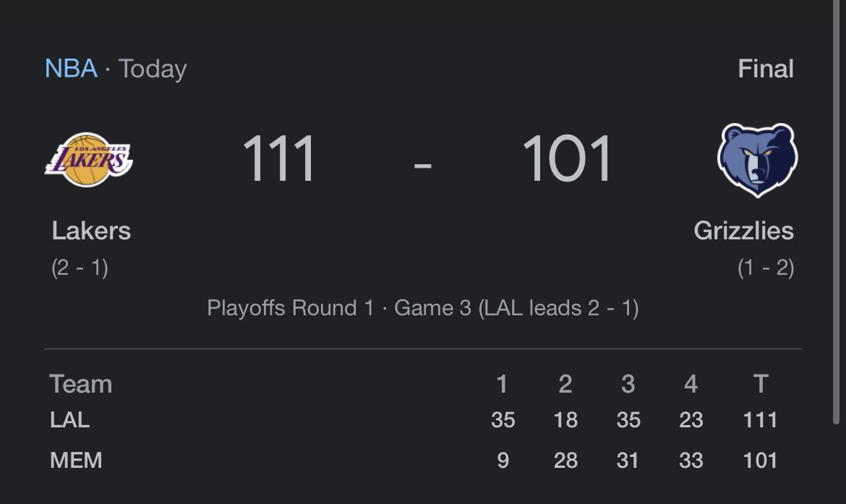This screenshot has height=504, width=846.
Task: Click the Final game status label
Action: tap(766, 69)
